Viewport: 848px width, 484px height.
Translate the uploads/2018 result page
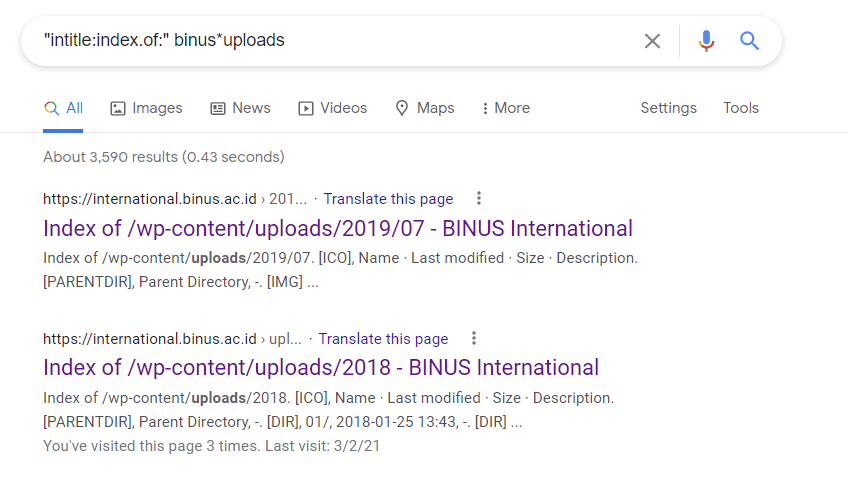(383, 339)
